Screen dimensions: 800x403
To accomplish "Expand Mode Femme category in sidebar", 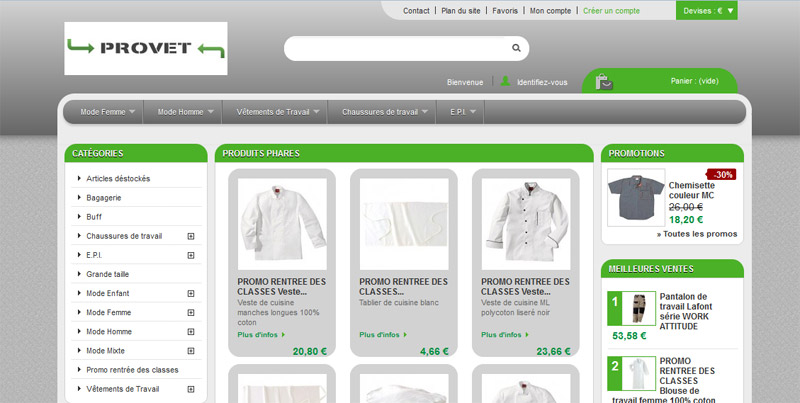I will pos(191,313).
